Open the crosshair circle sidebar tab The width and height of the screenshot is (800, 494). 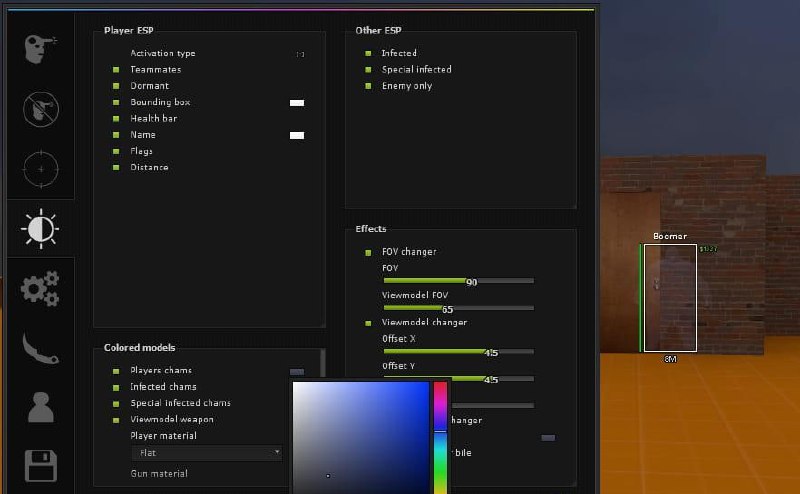pyautogui.click(x=40, y=169)
